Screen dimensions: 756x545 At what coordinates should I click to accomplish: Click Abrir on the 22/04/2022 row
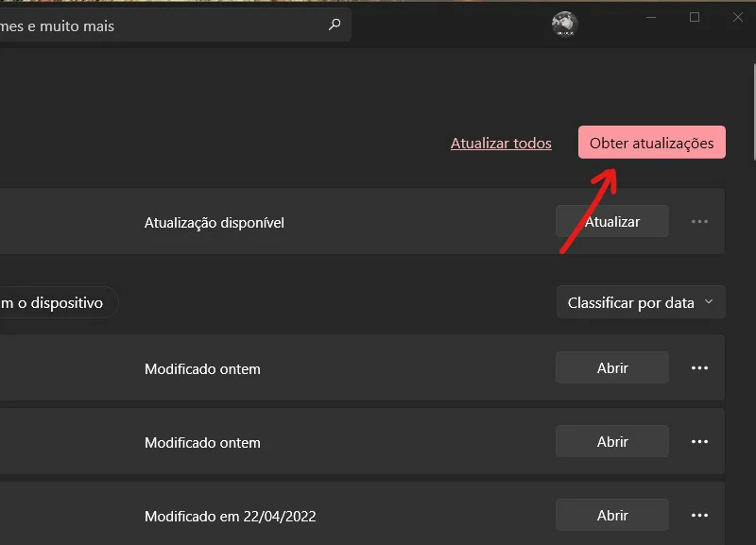tap(611, 515)
